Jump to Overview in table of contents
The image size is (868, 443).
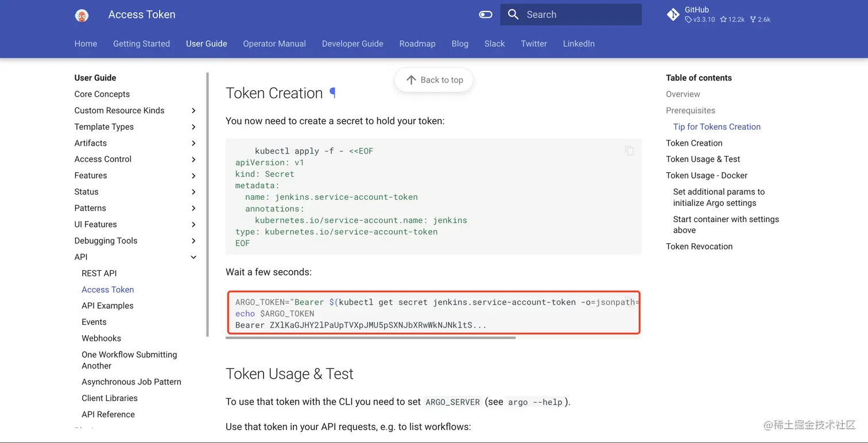[x=683, y=94]
